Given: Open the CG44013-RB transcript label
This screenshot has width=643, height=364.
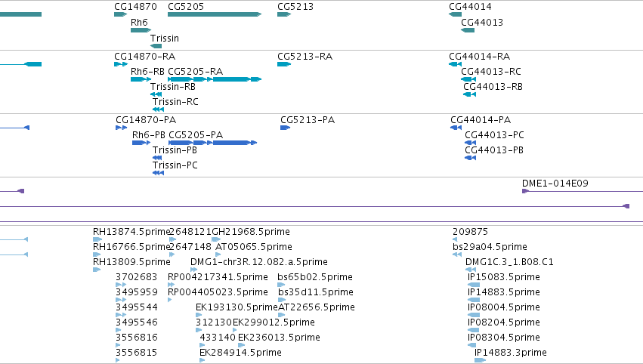Looking at the screenshot, I should 493,87.
